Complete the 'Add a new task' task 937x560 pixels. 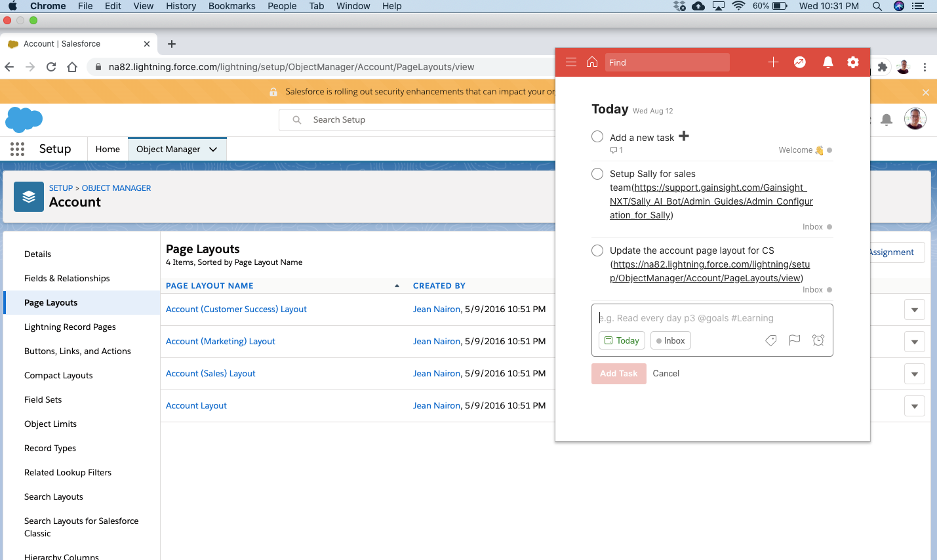597,136
